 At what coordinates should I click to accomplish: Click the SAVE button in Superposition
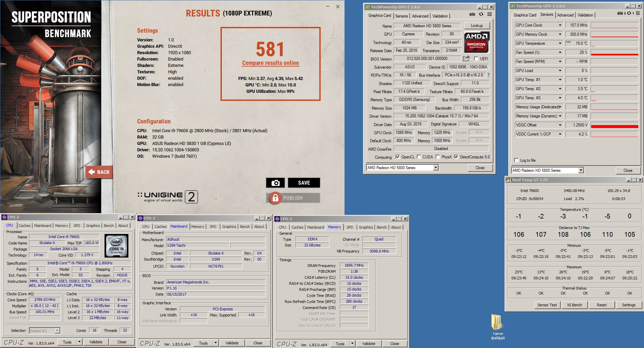click(304, 183)
